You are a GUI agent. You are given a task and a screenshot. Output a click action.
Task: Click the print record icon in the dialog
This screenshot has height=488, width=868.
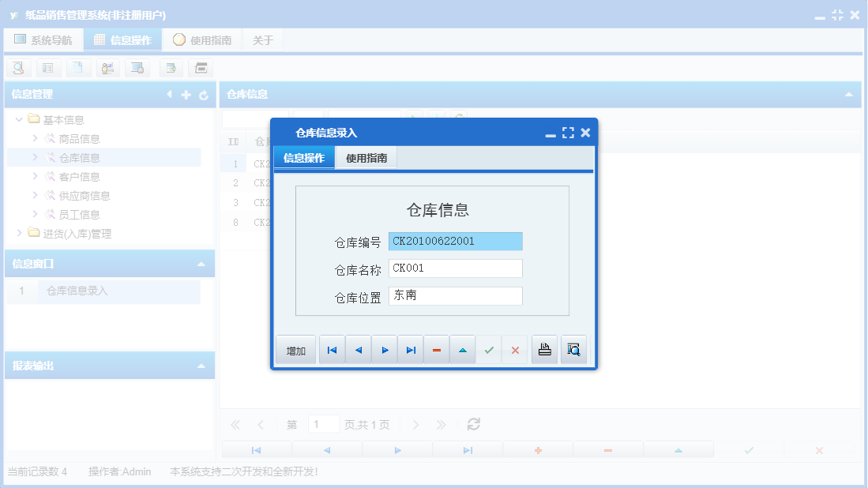[x=544, y=349]
